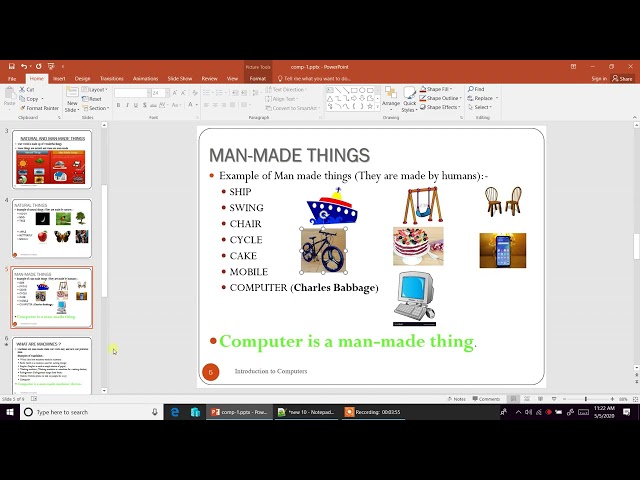Collapse the ribbon
Viewport: 640px width, 480px height.
pos(635,118)
